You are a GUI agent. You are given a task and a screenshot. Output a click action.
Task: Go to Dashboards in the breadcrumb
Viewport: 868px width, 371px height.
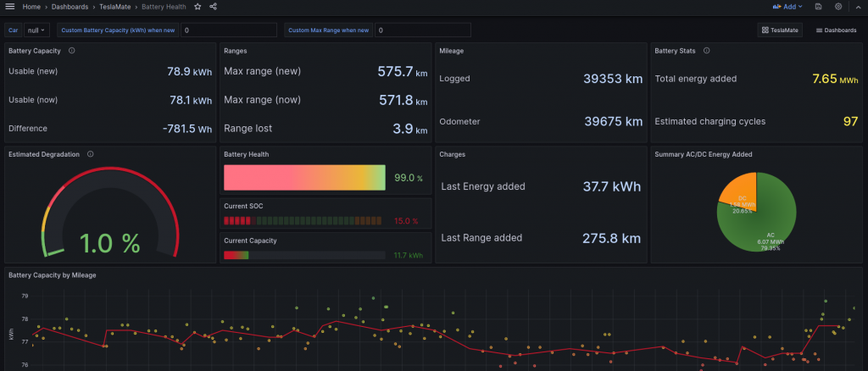(x=70, y=7)
